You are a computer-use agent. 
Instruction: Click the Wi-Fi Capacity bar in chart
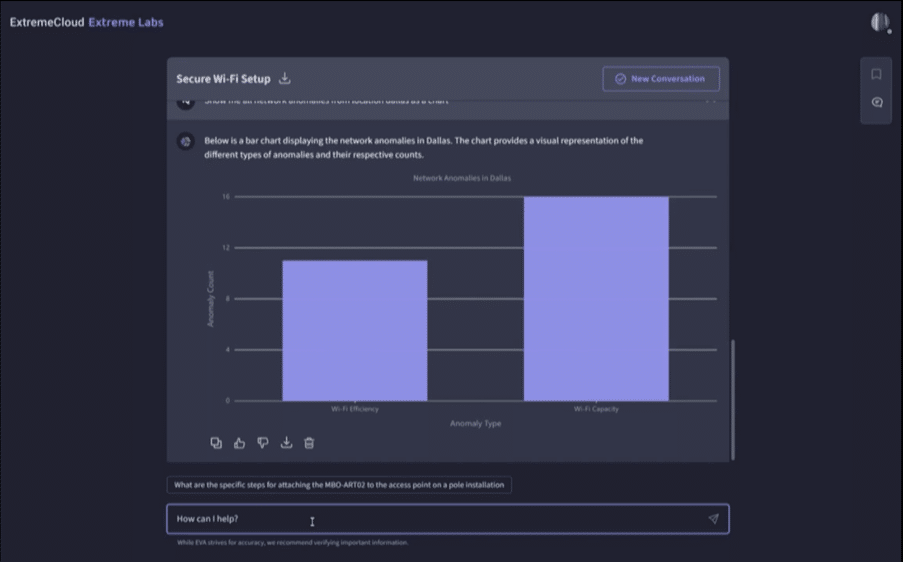coord(596,299)
